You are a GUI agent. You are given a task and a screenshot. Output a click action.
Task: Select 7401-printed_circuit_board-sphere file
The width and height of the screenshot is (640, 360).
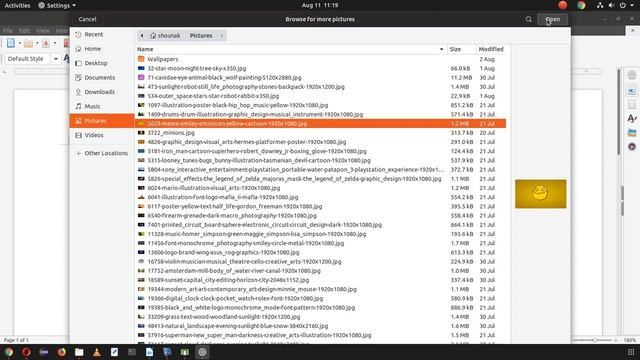tap(320, 225)
